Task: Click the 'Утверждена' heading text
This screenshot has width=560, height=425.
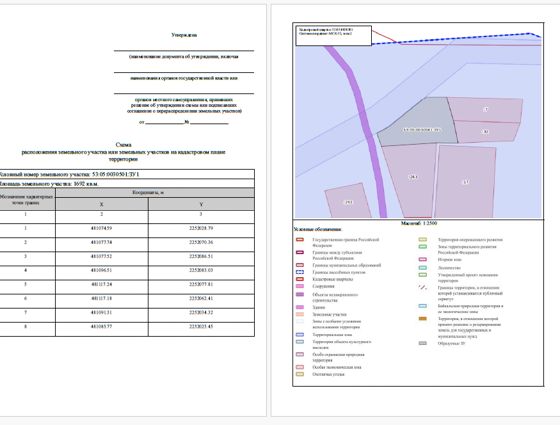Action: coord(184,35)
